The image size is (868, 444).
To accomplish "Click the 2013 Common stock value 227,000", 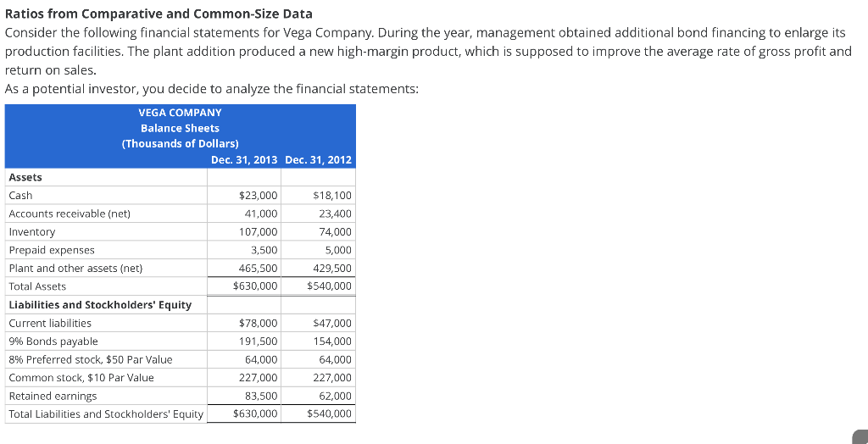I will [259, 378].
